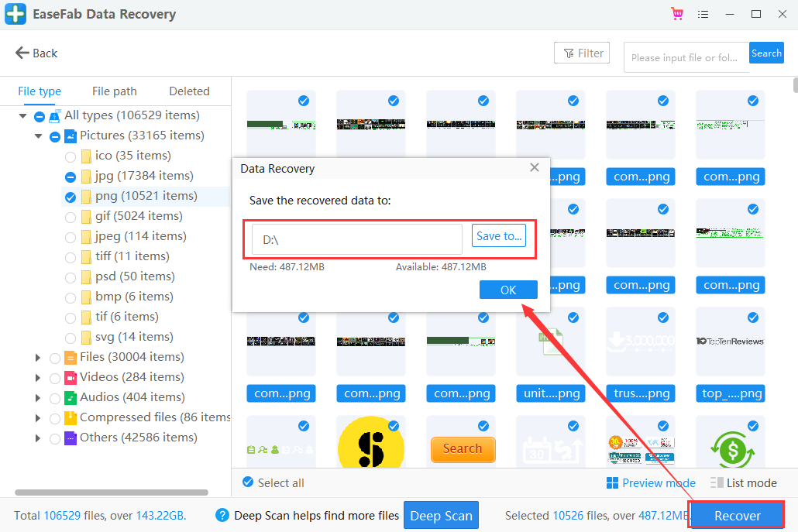The height and width of the screenshot is (532, 798).
Task: Click the Audios category green icon
Action: tap(71, 398)
